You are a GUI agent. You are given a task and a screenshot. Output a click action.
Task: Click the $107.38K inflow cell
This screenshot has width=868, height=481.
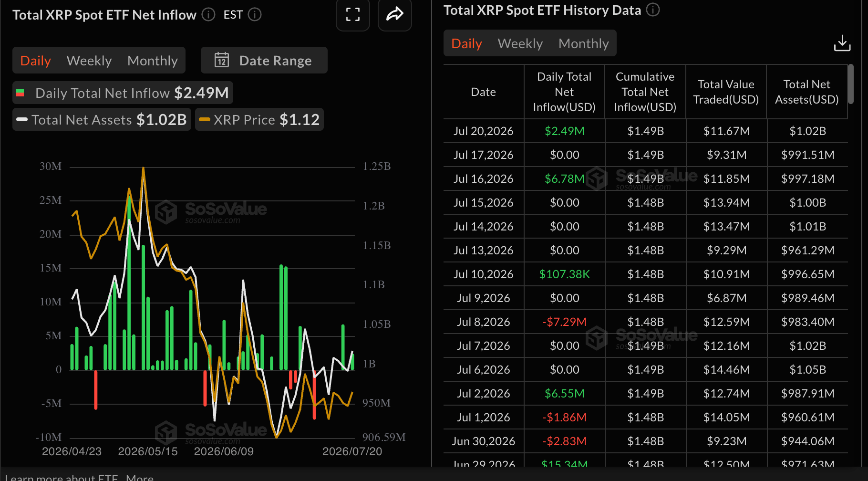565,274
